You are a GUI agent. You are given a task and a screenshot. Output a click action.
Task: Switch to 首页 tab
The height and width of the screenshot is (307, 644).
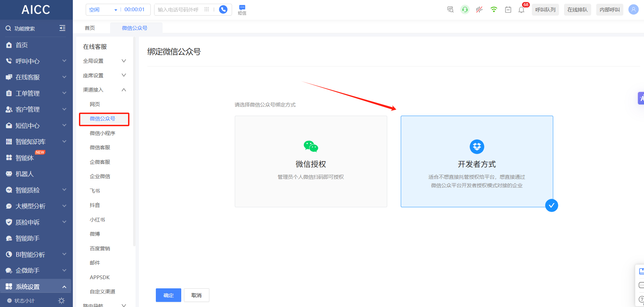[90, 28]
